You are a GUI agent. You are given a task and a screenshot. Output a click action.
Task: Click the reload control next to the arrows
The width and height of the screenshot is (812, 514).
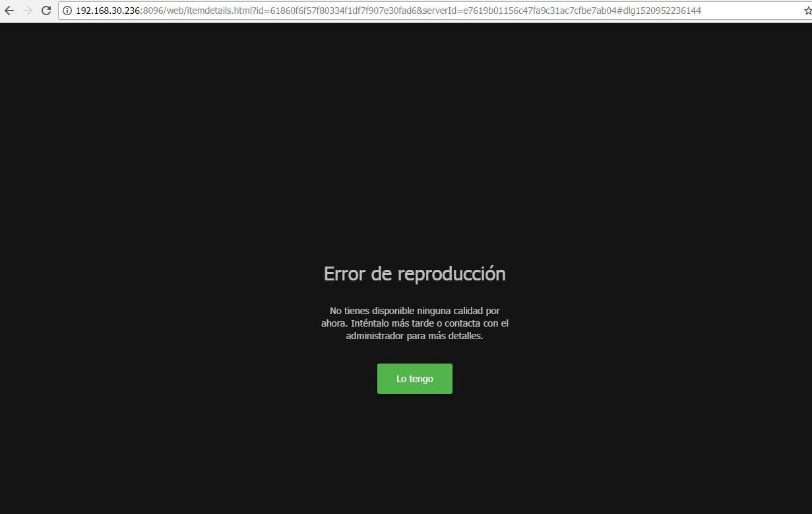[x=46, y=11]
